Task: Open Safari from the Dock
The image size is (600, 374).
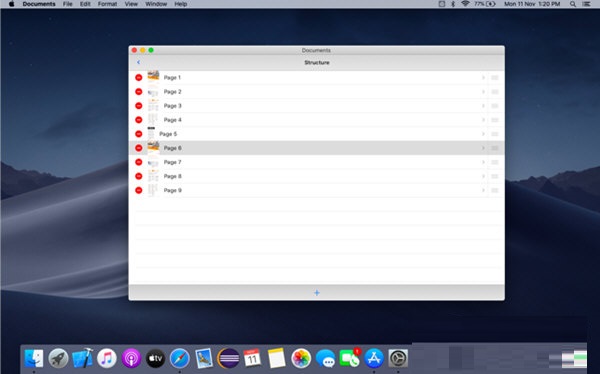Action: pyautogui.click(x=179, y=359)
